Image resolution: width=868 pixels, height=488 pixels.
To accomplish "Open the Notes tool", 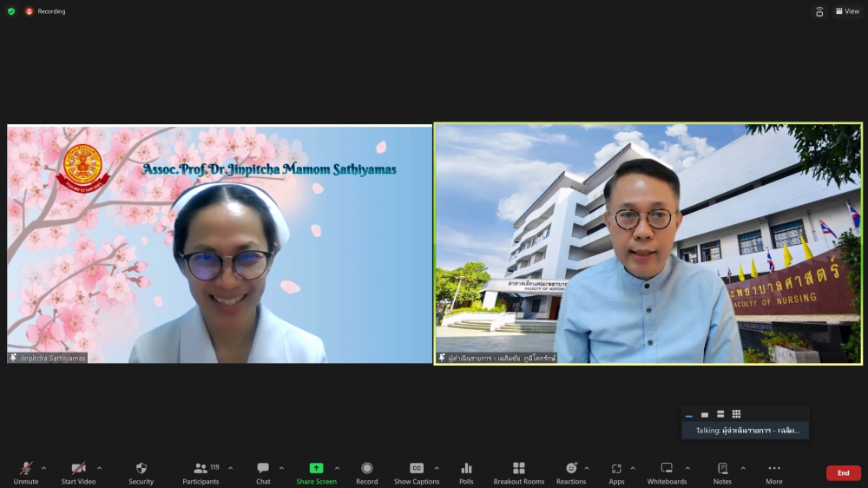I will [x=722, y=472].
